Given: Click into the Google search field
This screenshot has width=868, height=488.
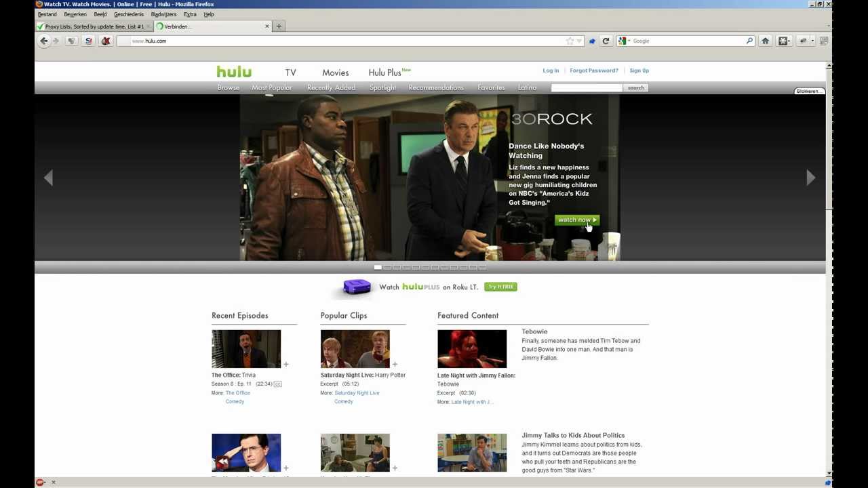Looking at the screenshot, I should point(686,41).
